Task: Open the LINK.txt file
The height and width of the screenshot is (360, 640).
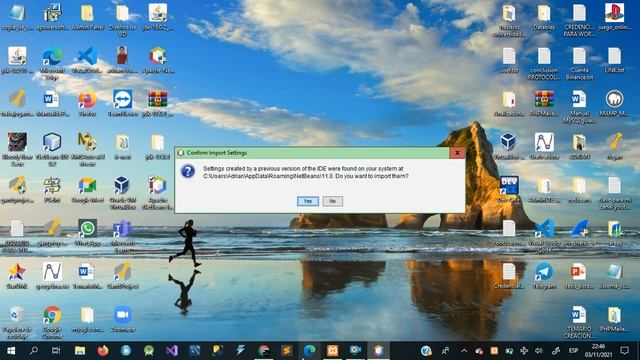Action: click(614, 60)
